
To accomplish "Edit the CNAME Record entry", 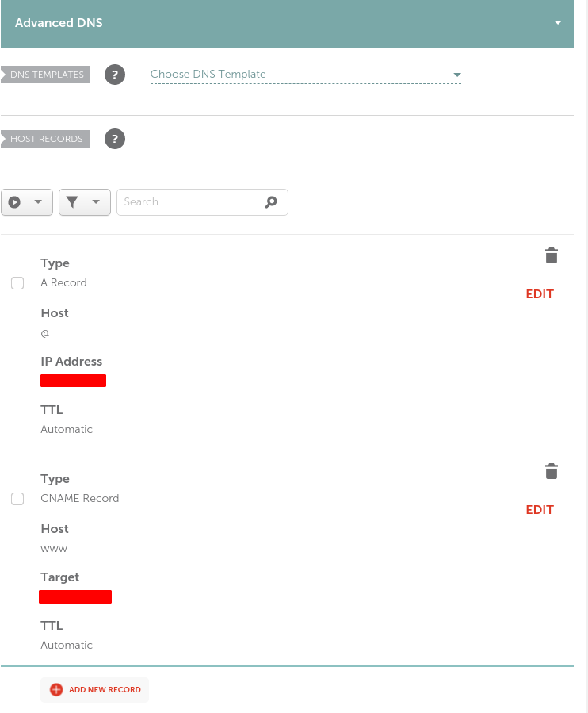I will pyautogui.click(x=540, y=510).
